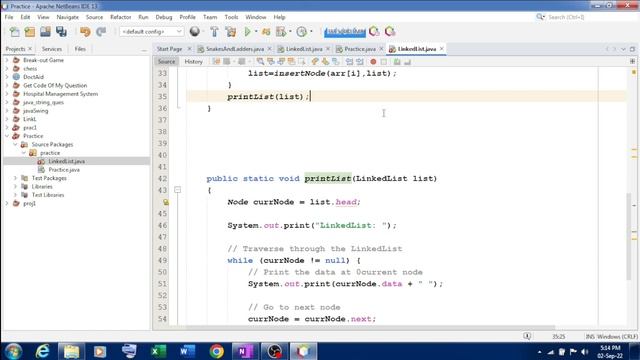Screen dimensions: 640x360
Task: Click the blue memory usage bar
Action: 345,31
